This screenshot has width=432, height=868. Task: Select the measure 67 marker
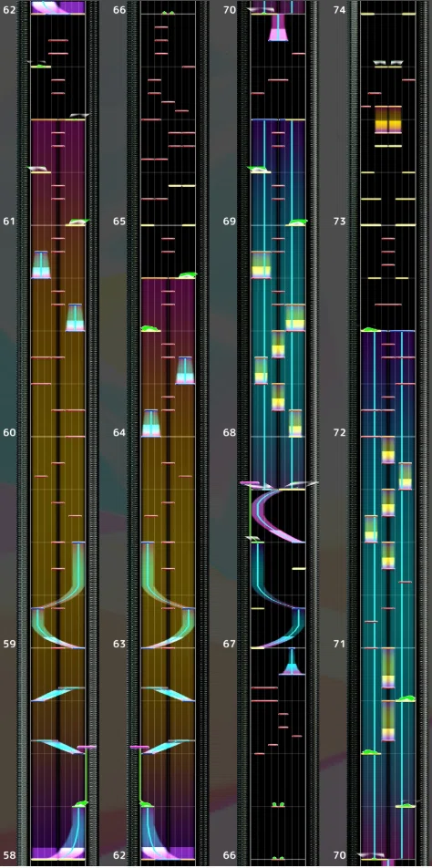[x=230, y=644]
